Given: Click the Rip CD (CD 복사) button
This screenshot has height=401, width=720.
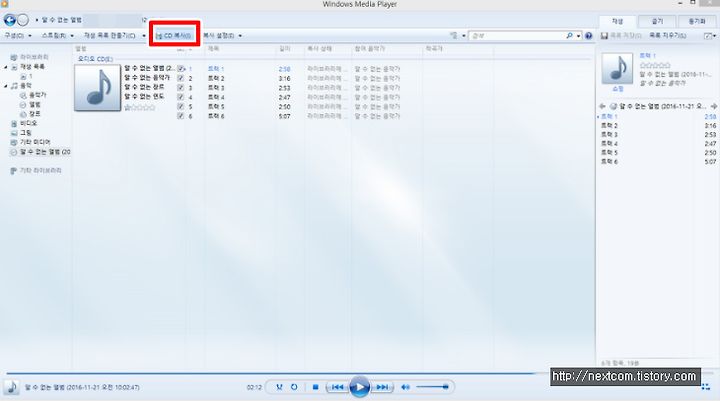Looking at the screenshot, I should tap(174, 35).
